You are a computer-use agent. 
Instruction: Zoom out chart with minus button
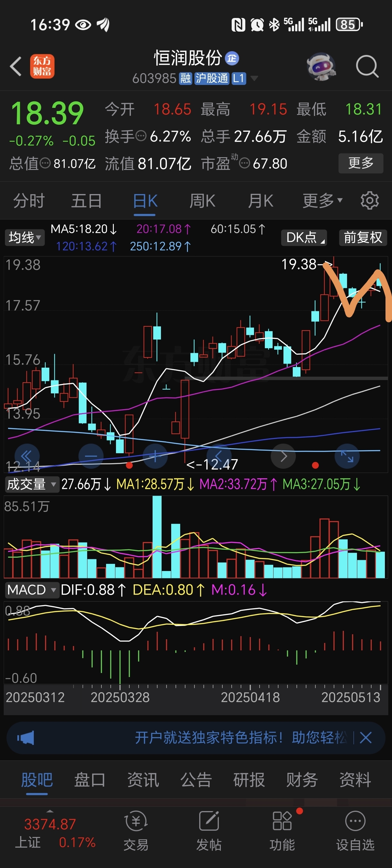(91, 456)
